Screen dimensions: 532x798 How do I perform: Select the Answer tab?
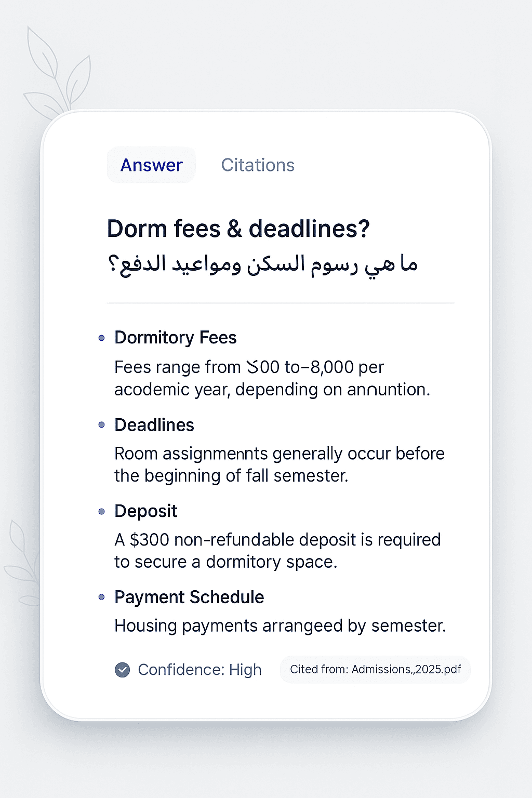(151, 165)
